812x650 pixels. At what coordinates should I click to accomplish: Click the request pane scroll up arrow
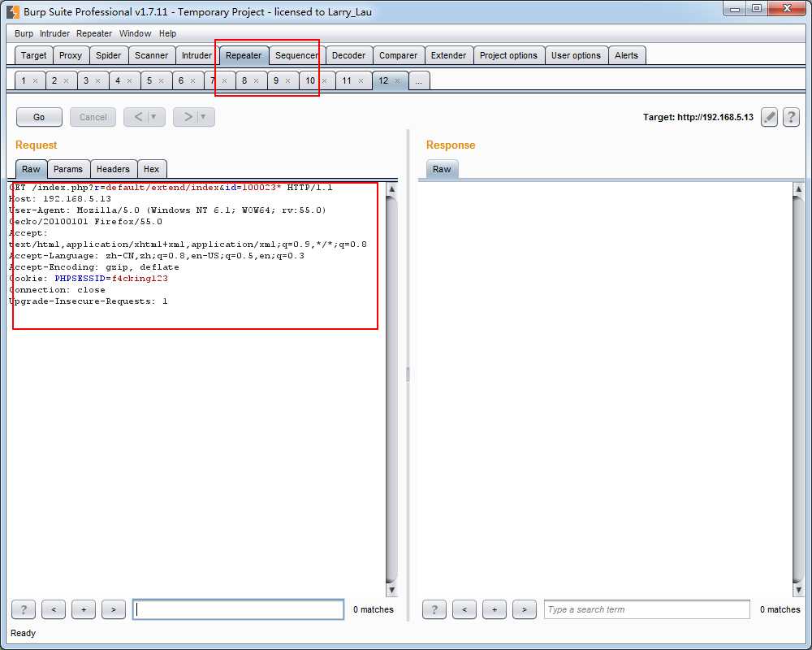pyautogui.click(x=391, y=189)
